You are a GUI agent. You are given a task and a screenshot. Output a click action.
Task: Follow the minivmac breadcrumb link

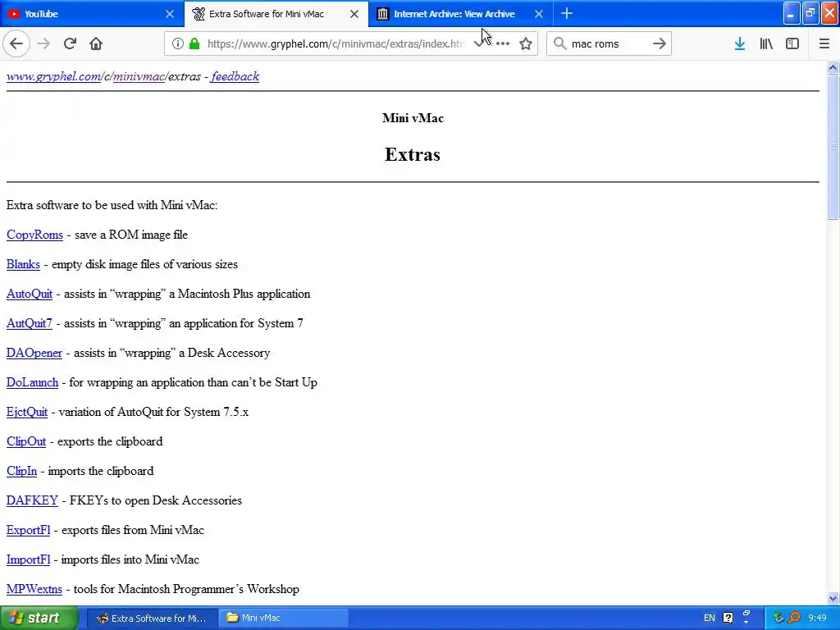[x=139, y=76]
